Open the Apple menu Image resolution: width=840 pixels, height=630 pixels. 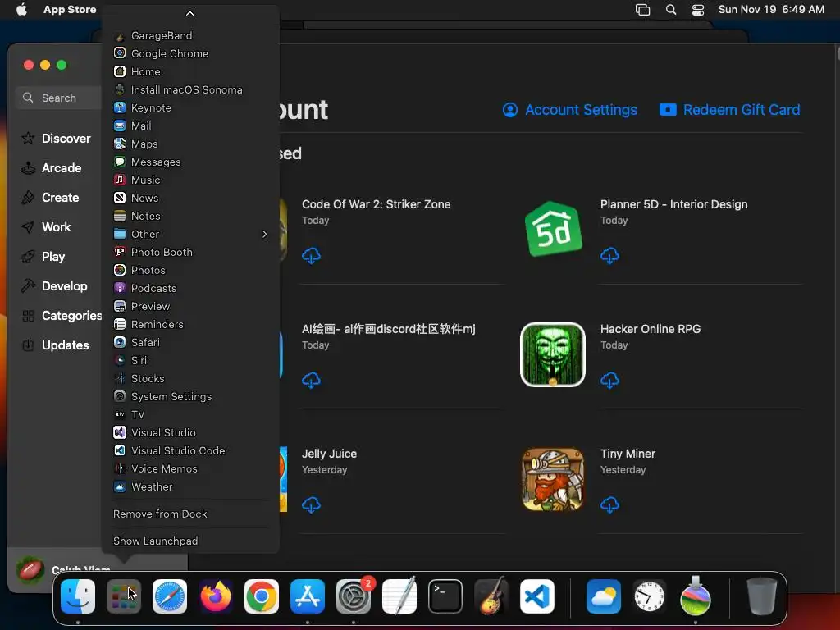pyautogui.click(x=21, y=9)
